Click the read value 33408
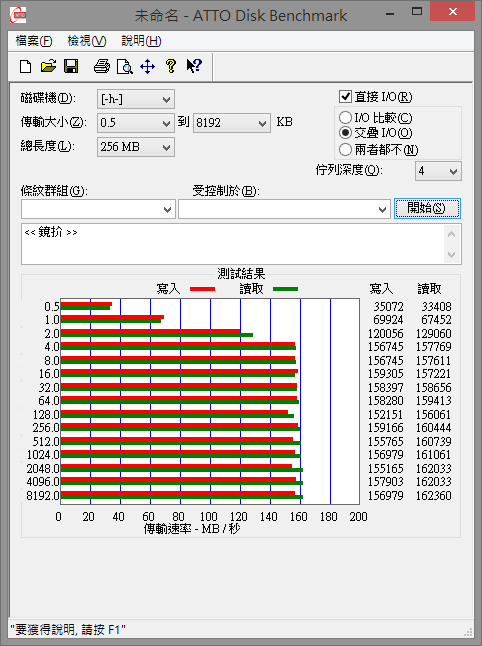Image resolution: width=482 pixels, height=646 pixels. coord(436,307)
